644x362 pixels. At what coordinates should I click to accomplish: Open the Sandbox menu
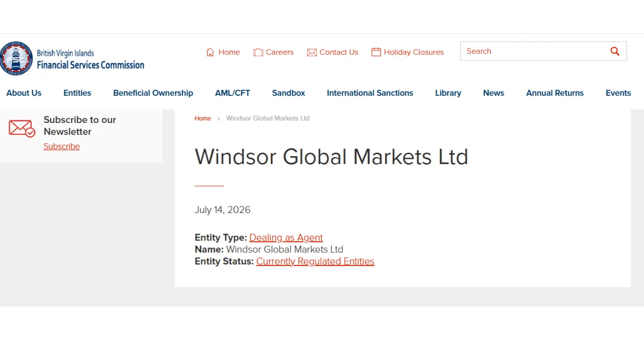289,93
